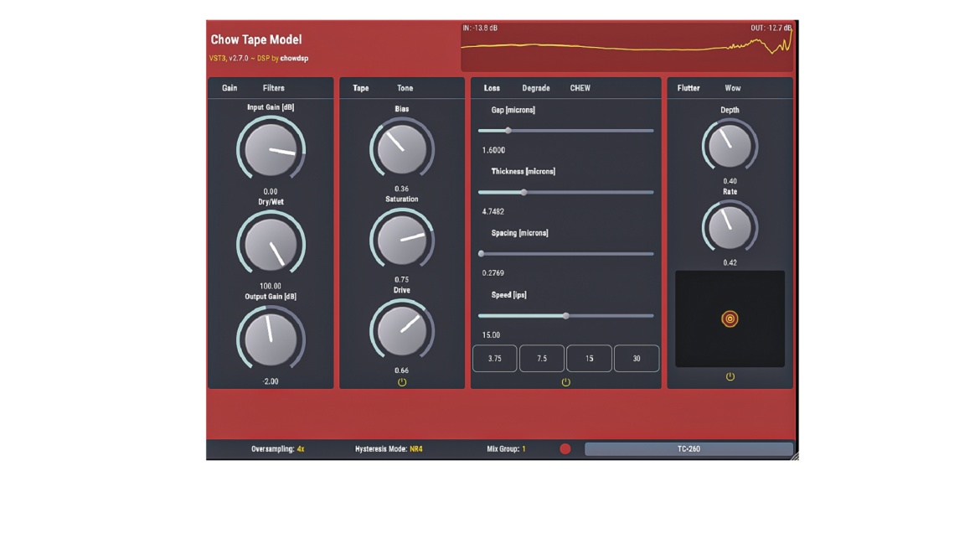Click the Thickness value 4.7482
This screenshot has width=980, height=544.
(x=493, y=211)
